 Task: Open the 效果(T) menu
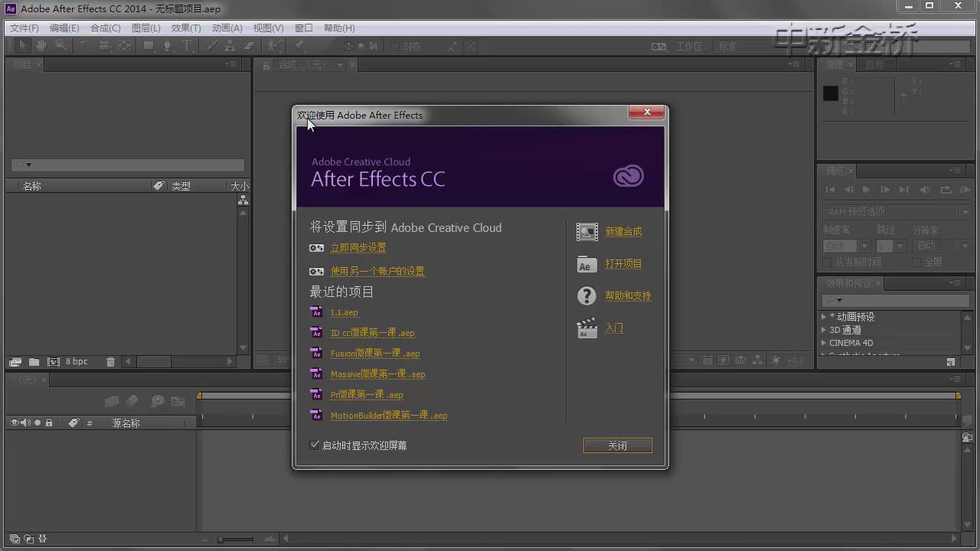pos(186,28)
